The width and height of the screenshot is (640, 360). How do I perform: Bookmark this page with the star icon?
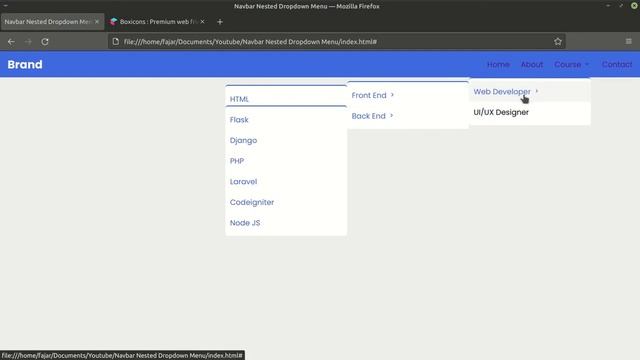pos(558,42)
